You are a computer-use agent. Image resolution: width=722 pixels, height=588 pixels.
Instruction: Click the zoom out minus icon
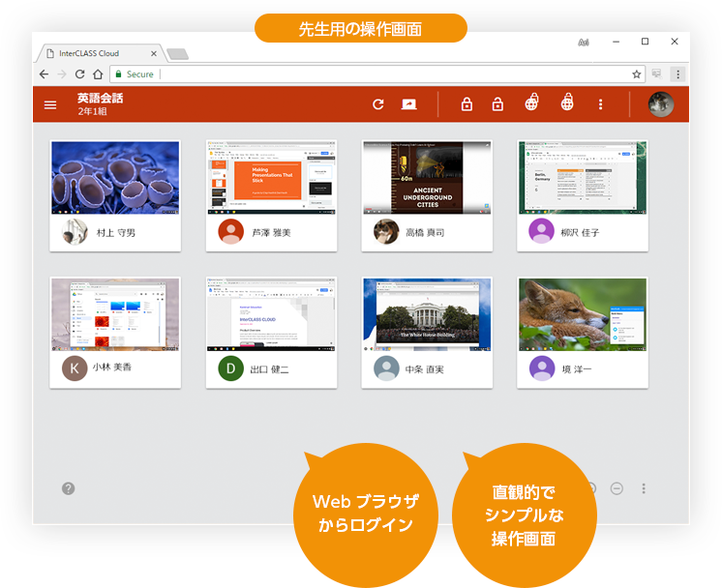617,488
